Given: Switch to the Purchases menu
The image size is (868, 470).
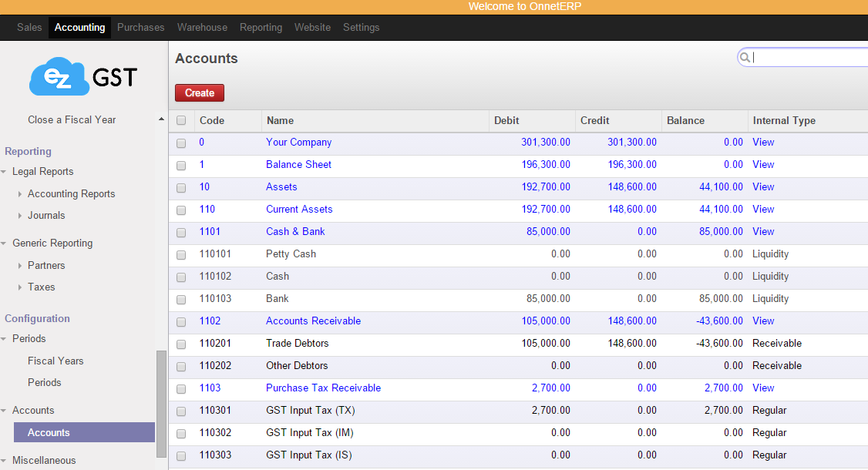Looking at the screenshot, I should pyautogui.click(x=140, y=27).
